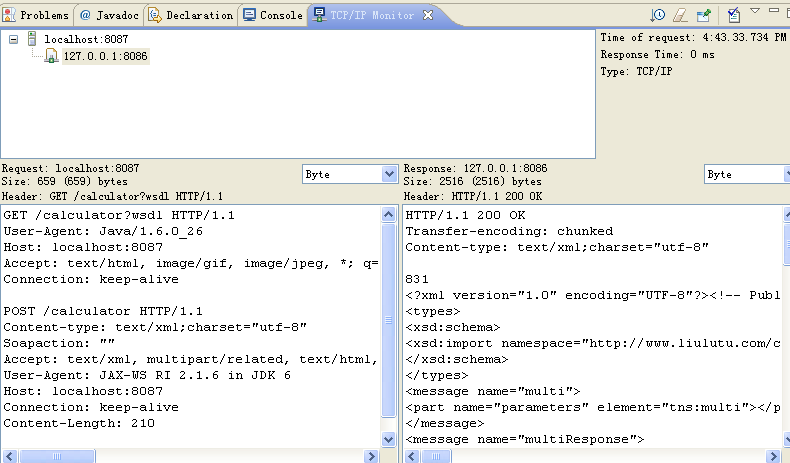Click the TCP/IP Monitor tab icon
The image size is (790, 463).
319,15
